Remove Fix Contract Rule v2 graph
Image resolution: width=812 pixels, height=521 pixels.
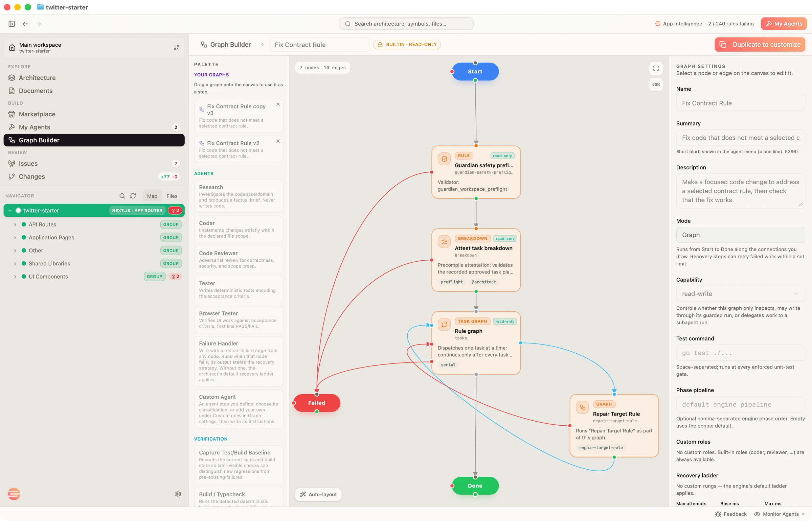278,141
